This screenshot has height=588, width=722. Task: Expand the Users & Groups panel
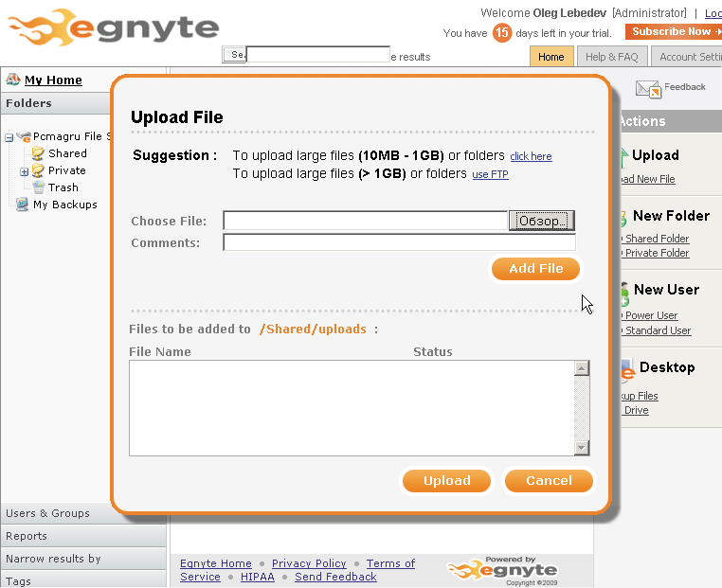click(x=83, y=513)
